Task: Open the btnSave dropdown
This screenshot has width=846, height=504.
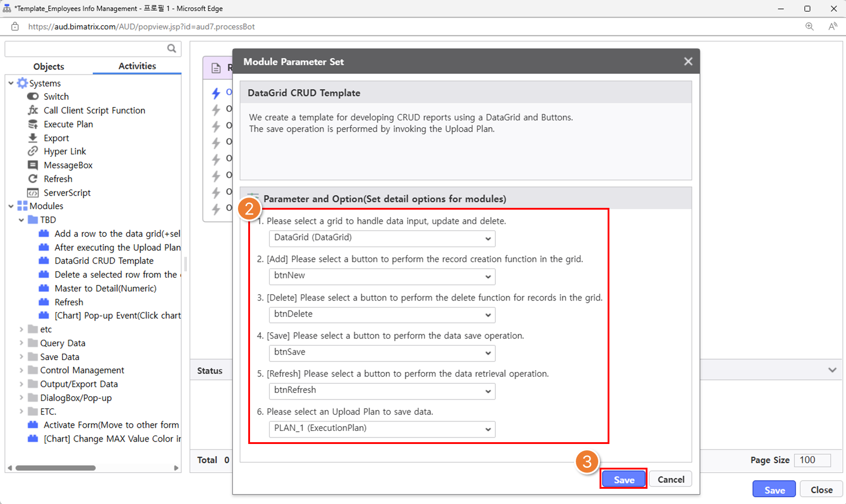Action: coord(382,353)
